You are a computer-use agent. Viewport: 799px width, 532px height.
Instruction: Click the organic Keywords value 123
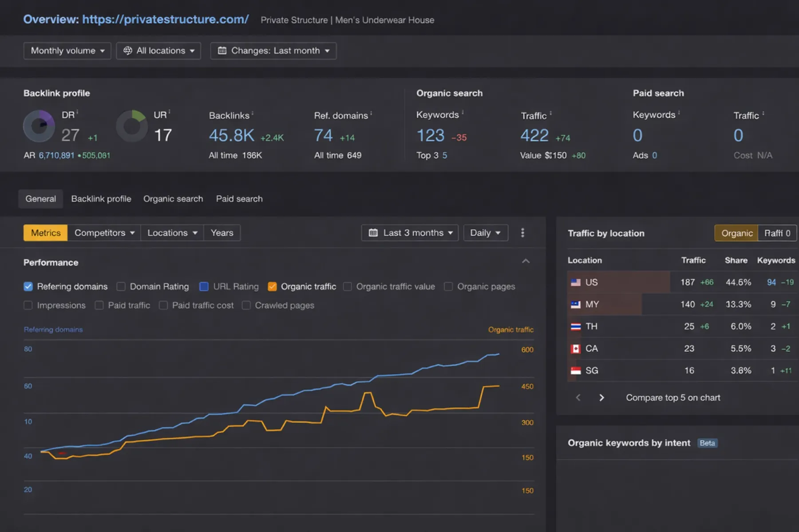pos(431,135)
